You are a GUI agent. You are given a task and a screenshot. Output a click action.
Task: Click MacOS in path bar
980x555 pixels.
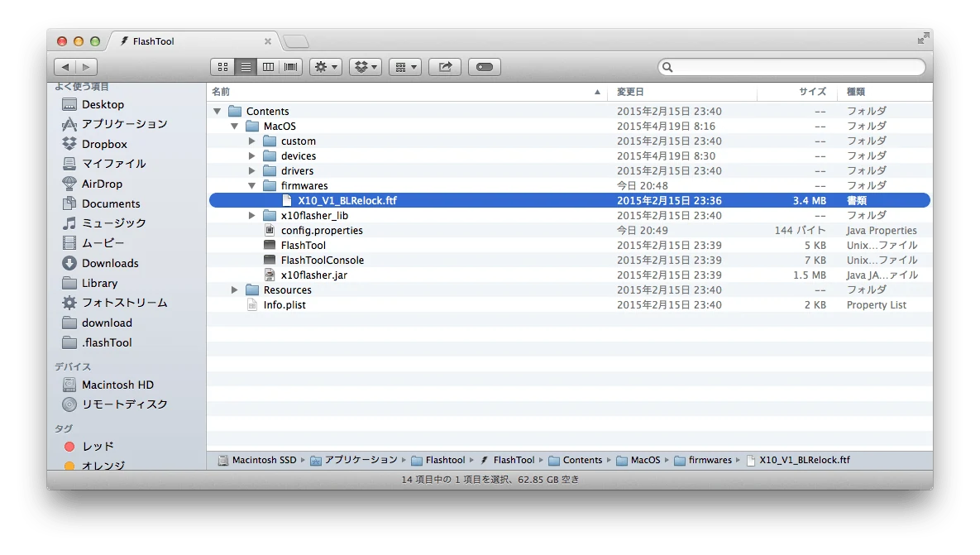(638, 460)
